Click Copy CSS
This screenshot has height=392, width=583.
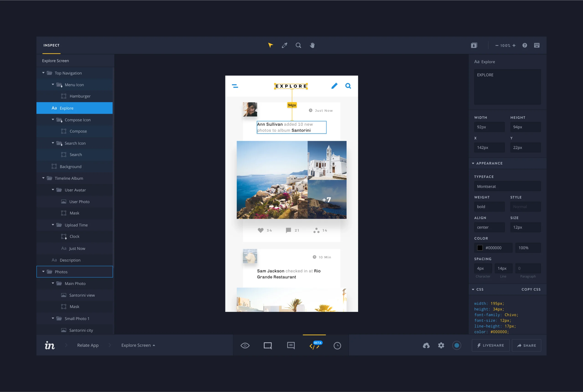(x=531, y=289)
